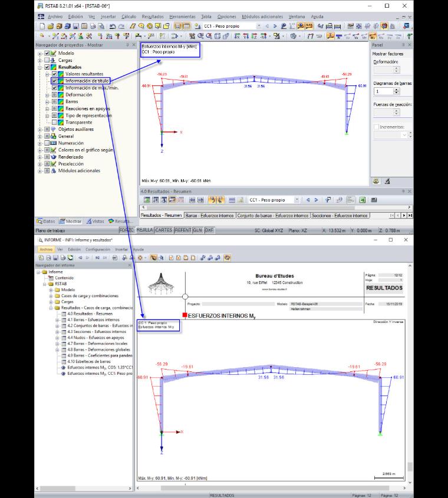Viewport: 448px width, 498px height.
Task: Open the Cálculo menu
Action: point(129,17)
